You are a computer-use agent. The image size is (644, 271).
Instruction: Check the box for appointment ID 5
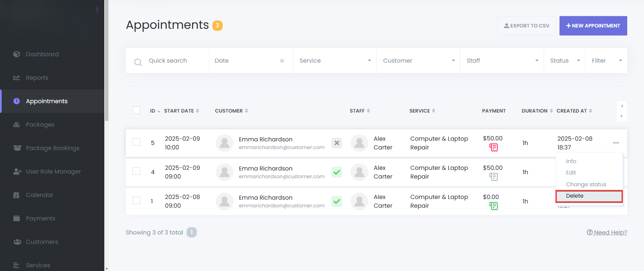pyautogui.click(x=137, y=142)
